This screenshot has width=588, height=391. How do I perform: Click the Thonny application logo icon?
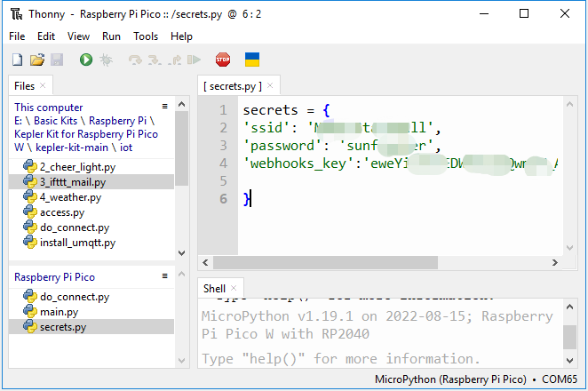pyautogui.click(x=17, y=14)
